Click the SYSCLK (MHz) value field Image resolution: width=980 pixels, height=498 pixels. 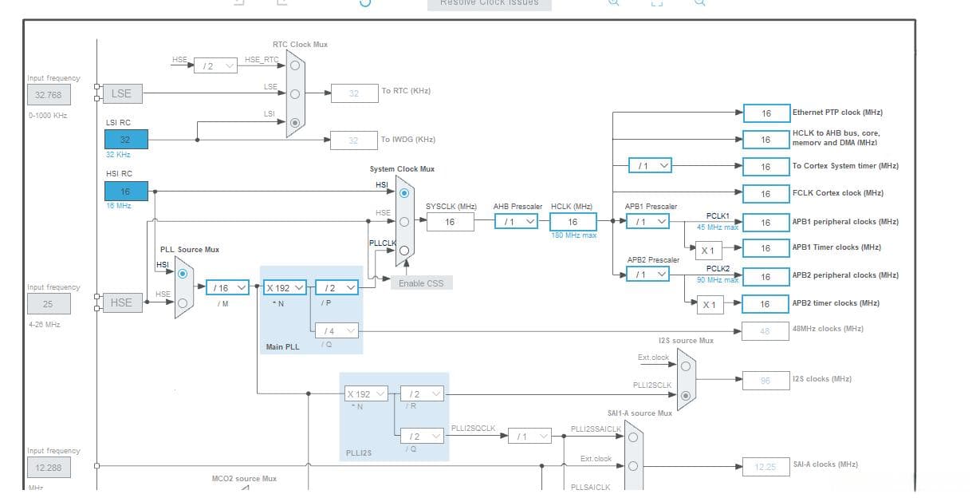click(450, 222)
